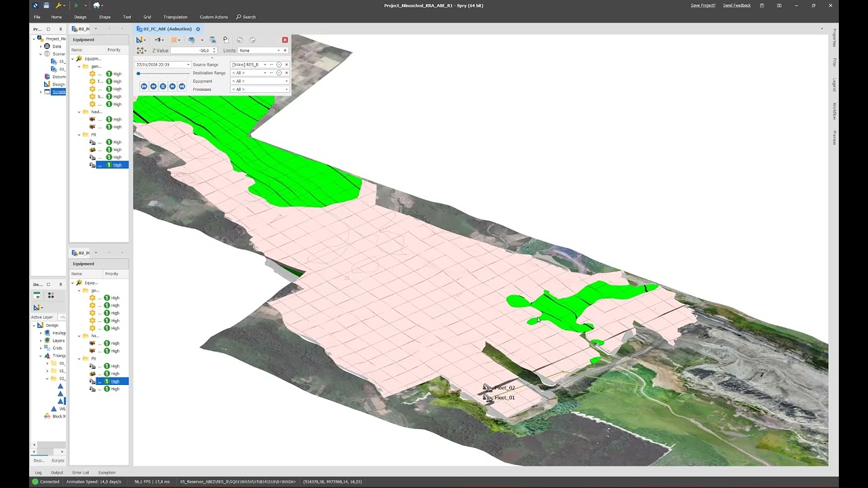Click the Send Feedback link
Image resolution: width=868 pixels, height=488 pixels.
(x=736, y=5)
